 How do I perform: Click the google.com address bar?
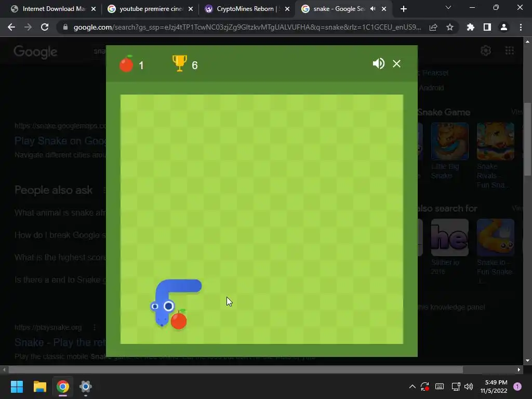pyautogui.click(x=247, y=27)
